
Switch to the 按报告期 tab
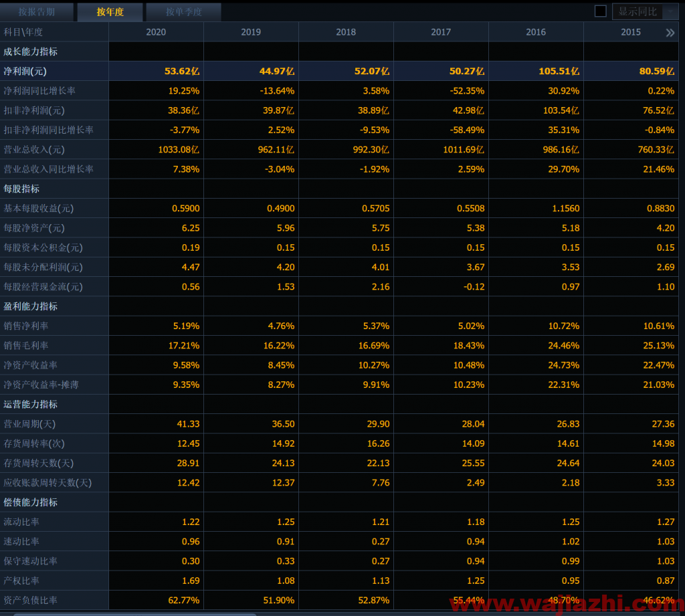pos(37,12)
